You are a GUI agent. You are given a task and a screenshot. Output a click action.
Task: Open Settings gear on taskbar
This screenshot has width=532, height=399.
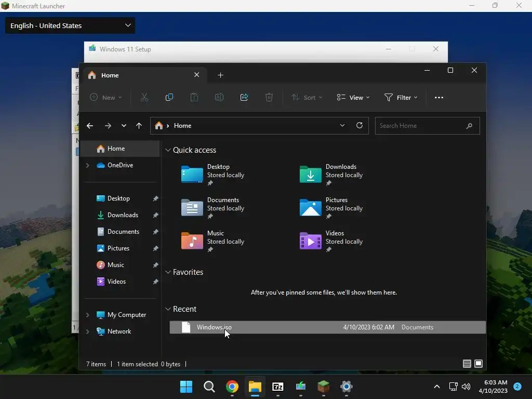click(x=347, y=387)
